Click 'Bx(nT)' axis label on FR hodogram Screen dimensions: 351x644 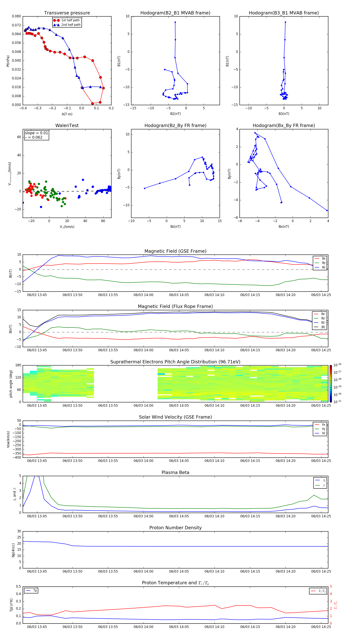click(284, 227)
